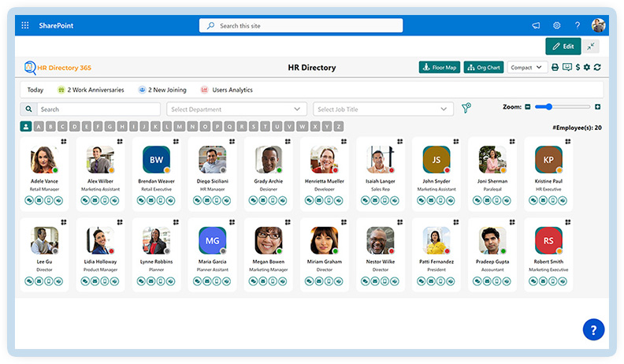This screenshot has height=364, width=624.
Task: Open the user profile picture menu
Action: coord(598,25)
